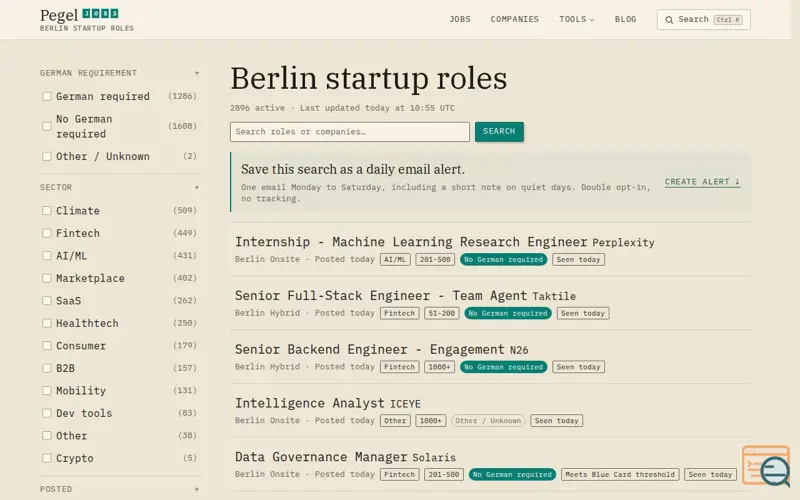Viewport: 800px width, 500px height.
Task: Click Meets Blue Card threshold badge
Action: point(620,474)
